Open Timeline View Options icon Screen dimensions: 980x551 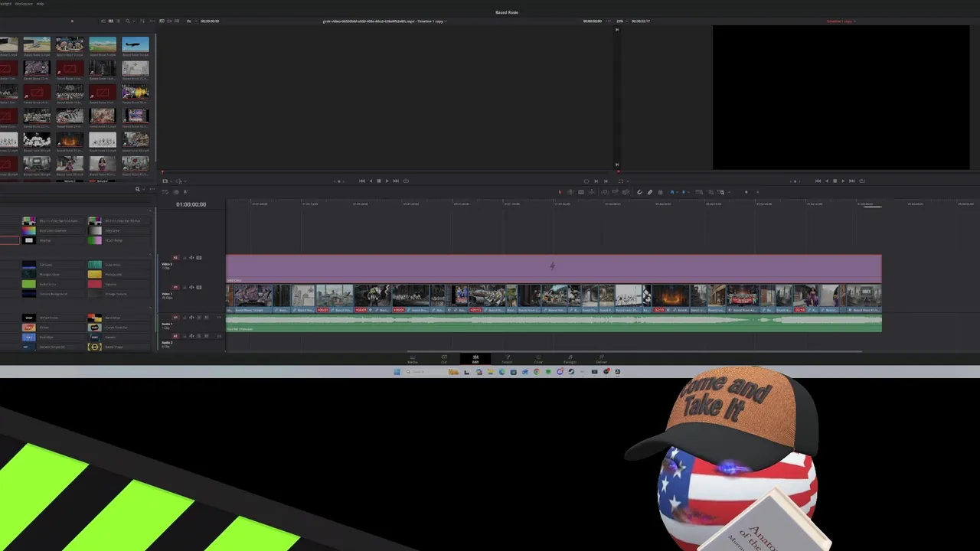tap(165, 192)
